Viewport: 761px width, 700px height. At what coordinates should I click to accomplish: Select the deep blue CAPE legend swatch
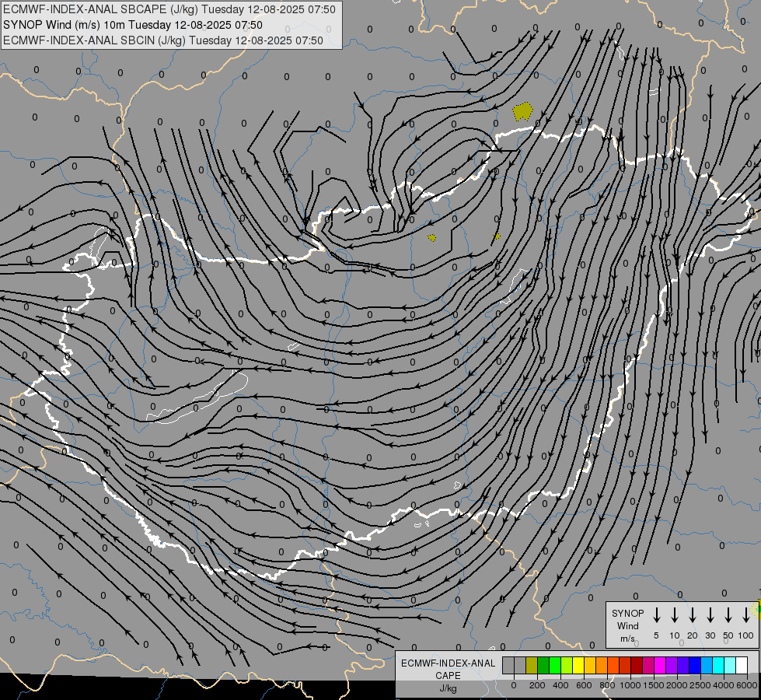(694, 665)
